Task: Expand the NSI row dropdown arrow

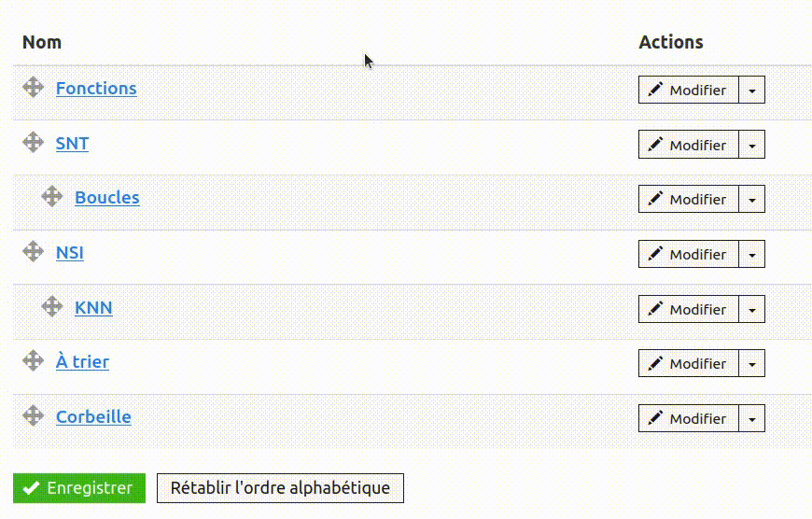Action: point(752,254)
